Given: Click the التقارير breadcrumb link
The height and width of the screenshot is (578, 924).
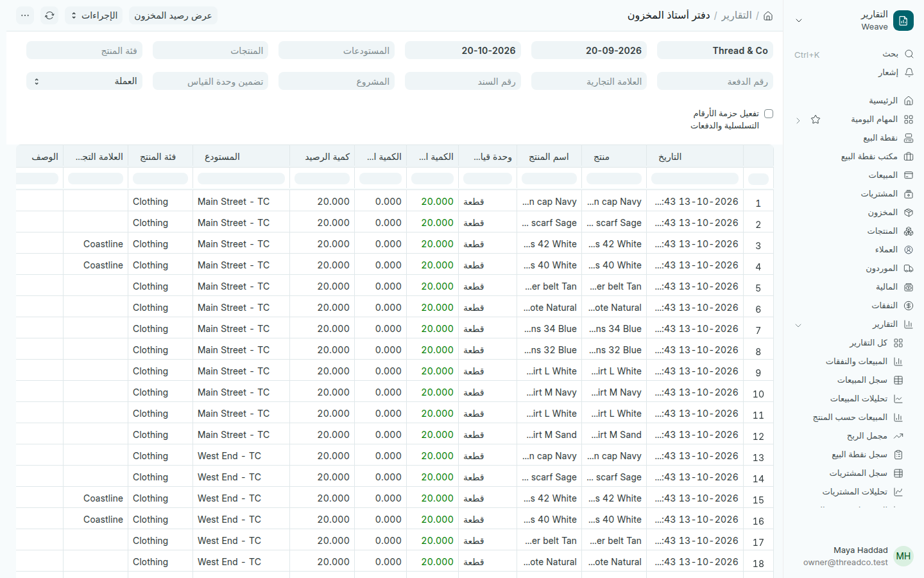Looking at the screenshot, I should (737, 15).
